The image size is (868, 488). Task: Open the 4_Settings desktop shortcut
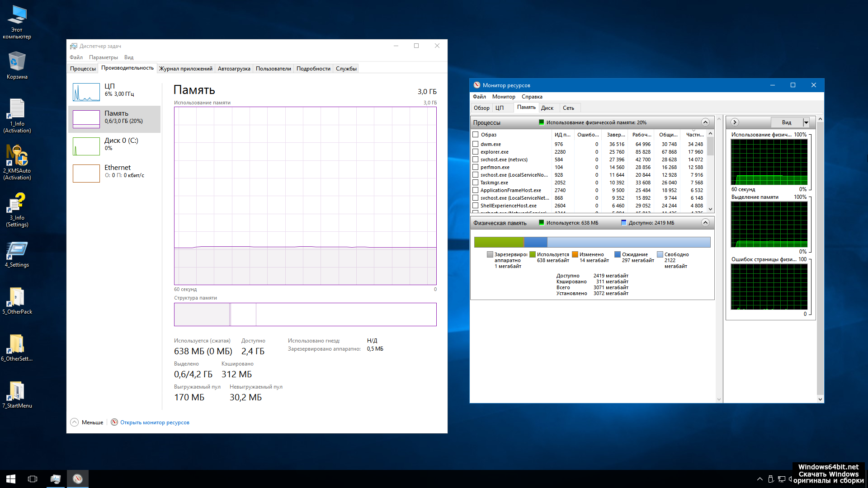point(17,250)
